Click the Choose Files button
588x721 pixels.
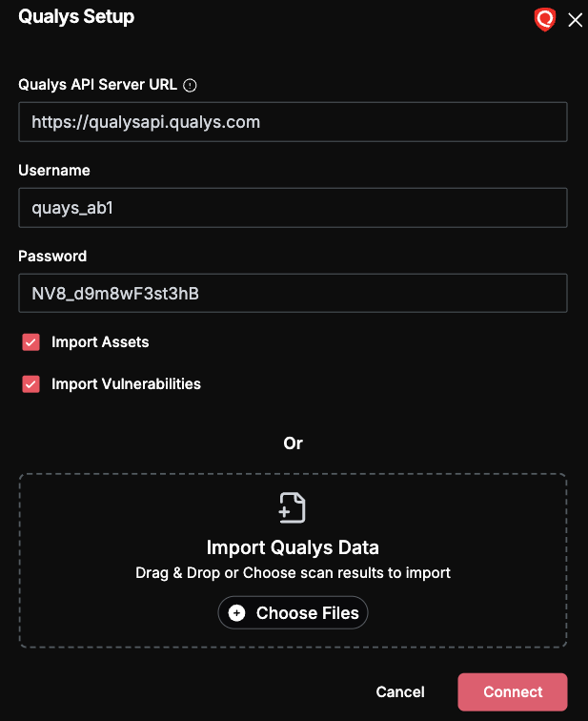coord(294,612)
